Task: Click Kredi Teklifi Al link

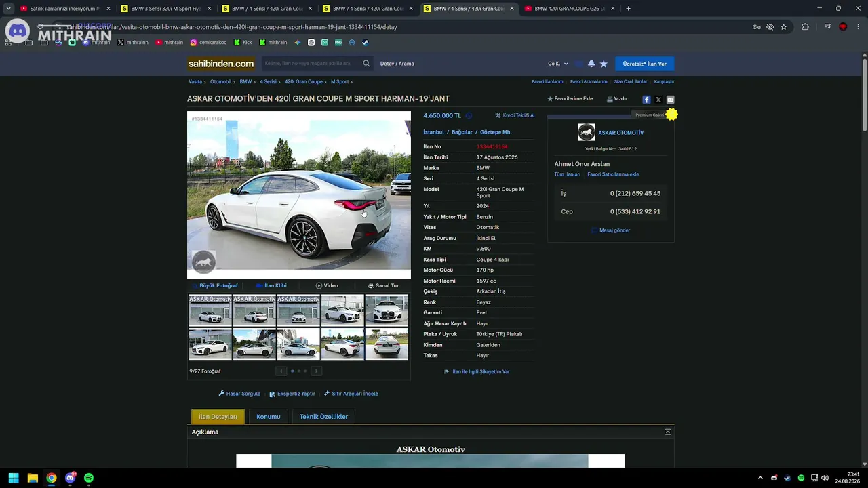Action: 515,115
